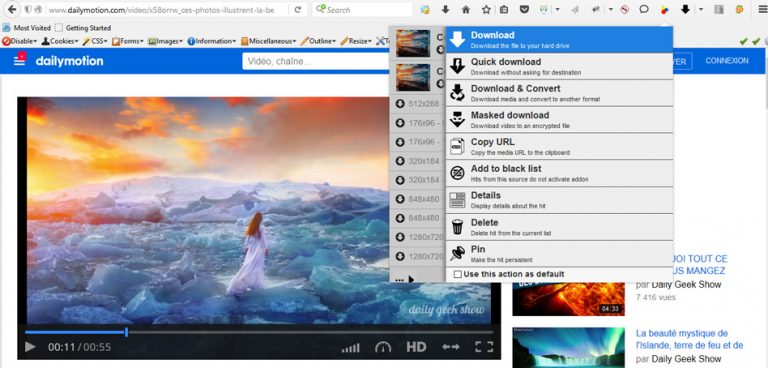Viewport: 768px width, 368px height.
Task: Click the Quick download arrow icon
Action: pos(457,66)
